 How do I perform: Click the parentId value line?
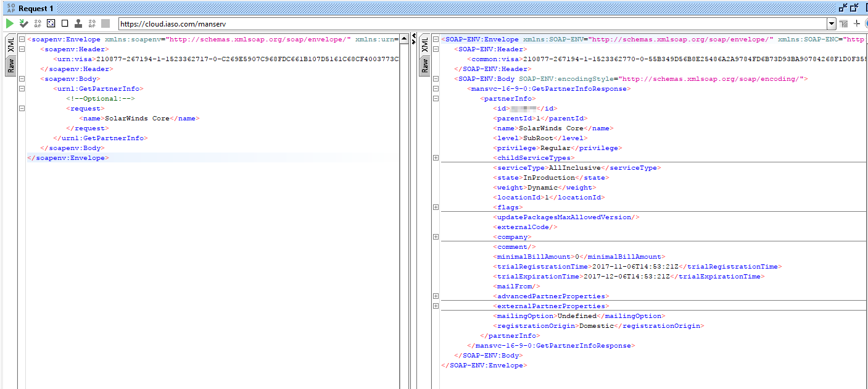(540, 118)
